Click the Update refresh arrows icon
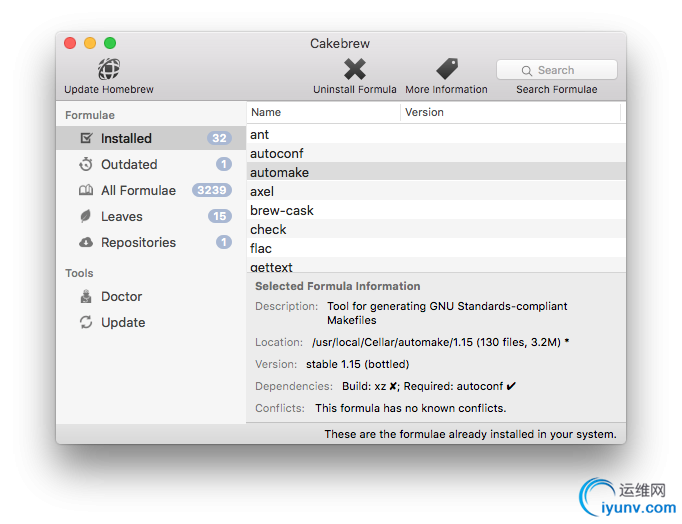The image size is (682, 524). [x=86, y=322]
